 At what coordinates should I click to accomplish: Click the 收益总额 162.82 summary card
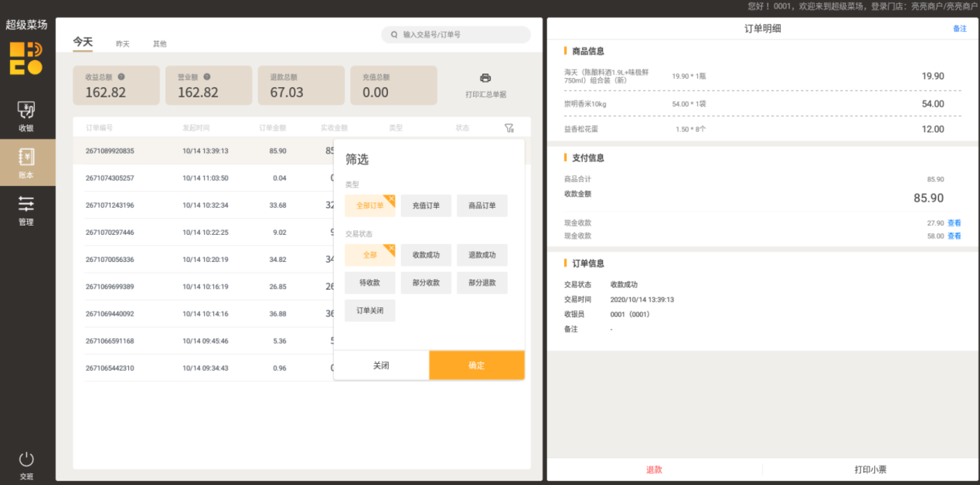click(x=117, y=85)
